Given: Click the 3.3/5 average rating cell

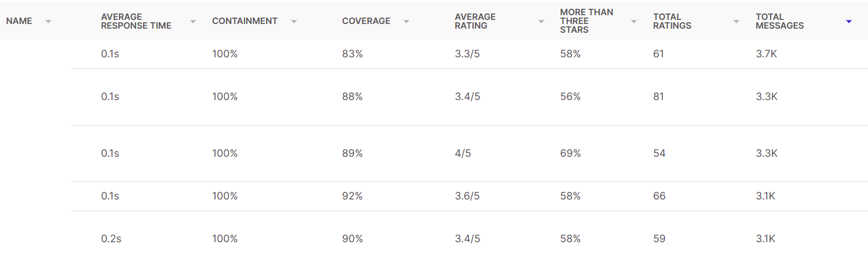Looking at the screenshot, I should (x=467, y=54).
